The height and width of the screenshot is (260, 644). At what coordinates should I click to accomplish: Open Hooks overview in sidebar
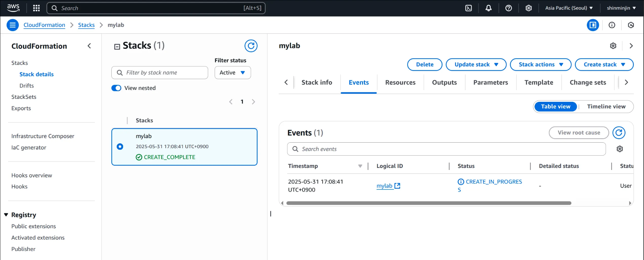32,175
